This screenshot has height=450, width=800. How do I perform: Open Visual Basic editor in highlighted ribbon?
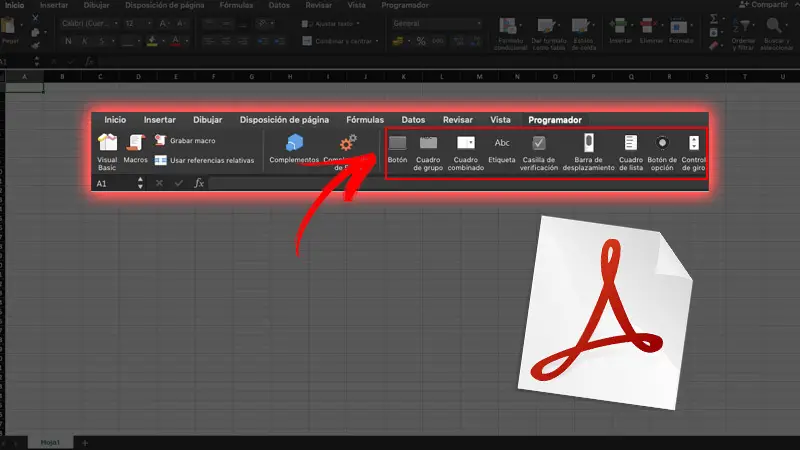[x=107, y=152]
